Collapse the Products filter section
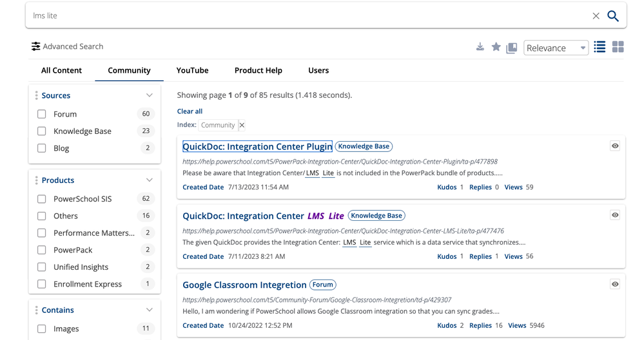Image resolution: width=644 pixels, height=340 pixels. [149, 180]
